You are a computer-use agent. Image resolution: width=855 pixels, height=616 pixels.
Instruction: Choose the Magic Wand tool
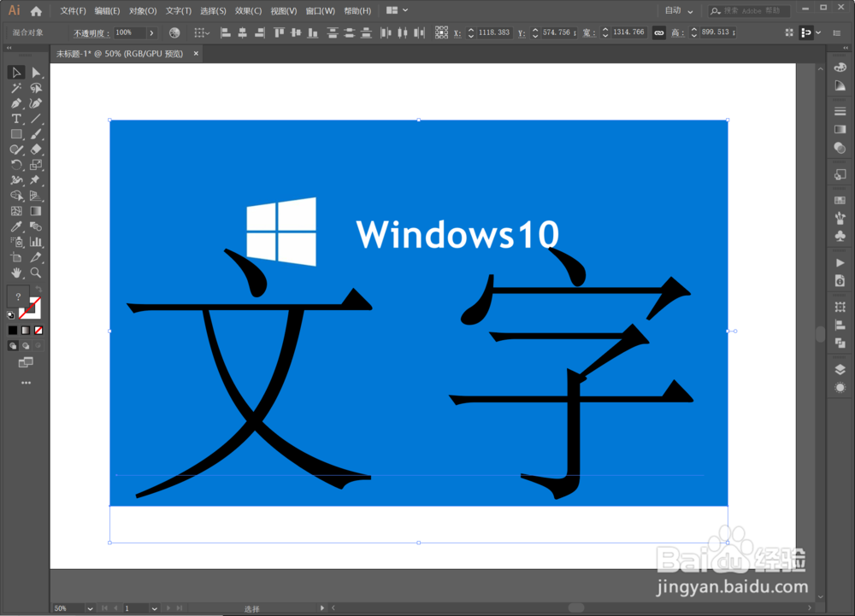pos(15,88)
